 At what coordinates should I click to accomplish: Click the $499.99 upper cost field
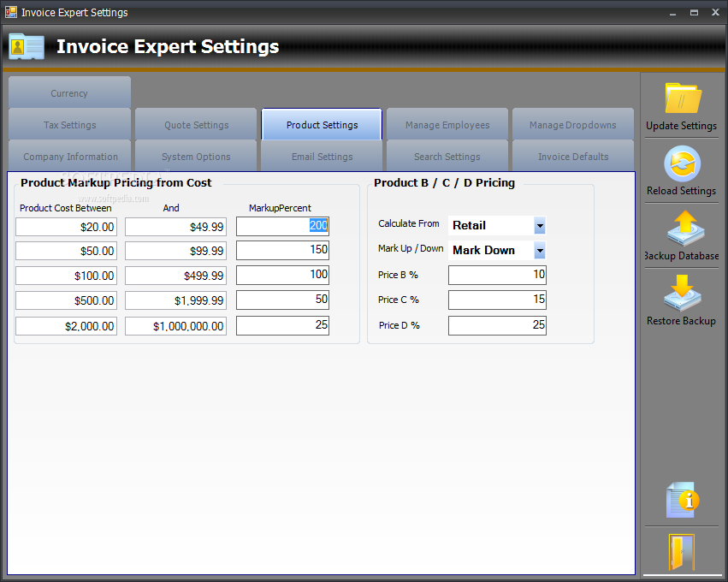coord(175,276)
